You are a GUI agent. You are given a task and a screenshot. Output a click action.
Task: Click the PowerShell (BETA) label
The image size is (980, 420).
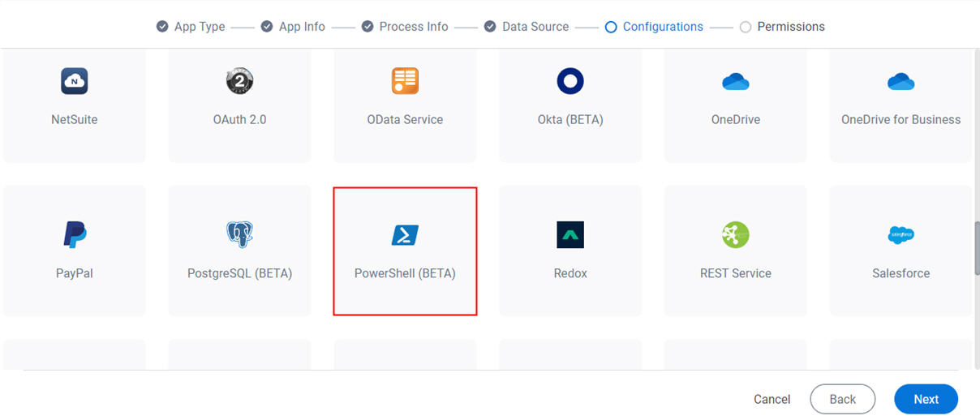pyautogui.click(x=405, y=273)
